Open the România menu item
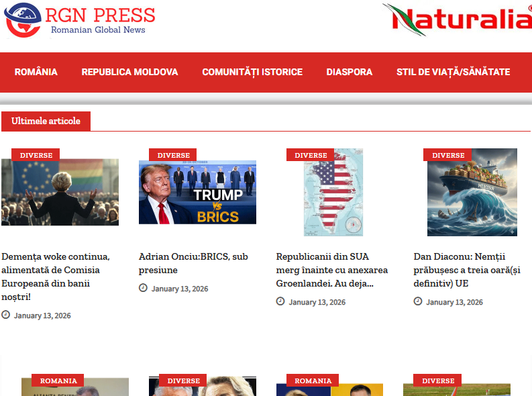 click(36, 72)
